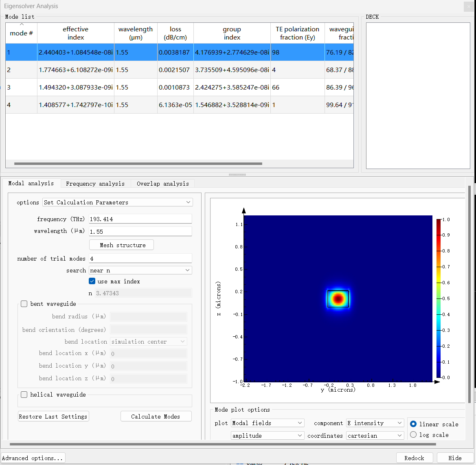Switch to the Frequency analysis tab

point(95,184)
